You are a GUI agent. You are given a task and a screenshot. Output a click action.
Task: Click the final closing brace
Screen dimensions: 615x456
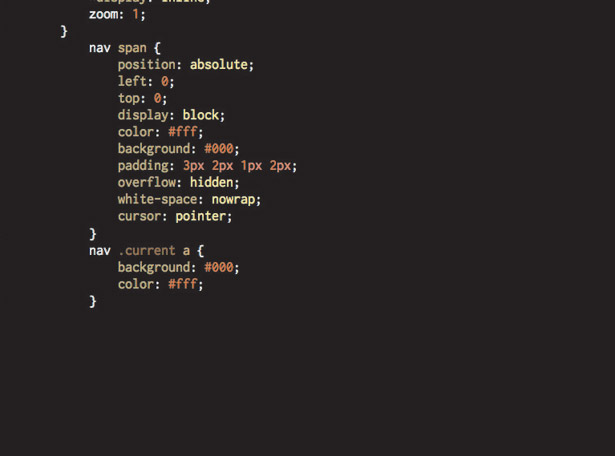[x=93, y=301]
